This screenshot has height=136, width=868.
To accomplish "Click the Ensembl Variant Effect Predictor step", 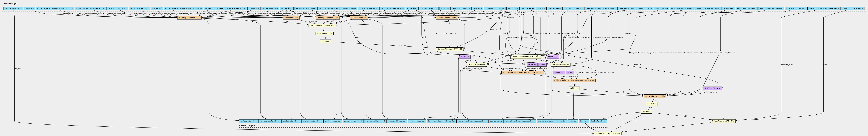I will point(525,57).
